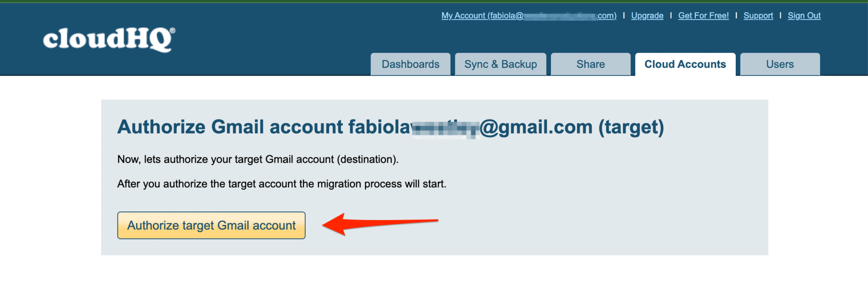868x289 pixels.
Task: Sign Out of cloudHQ
Action: click(804, 15)
